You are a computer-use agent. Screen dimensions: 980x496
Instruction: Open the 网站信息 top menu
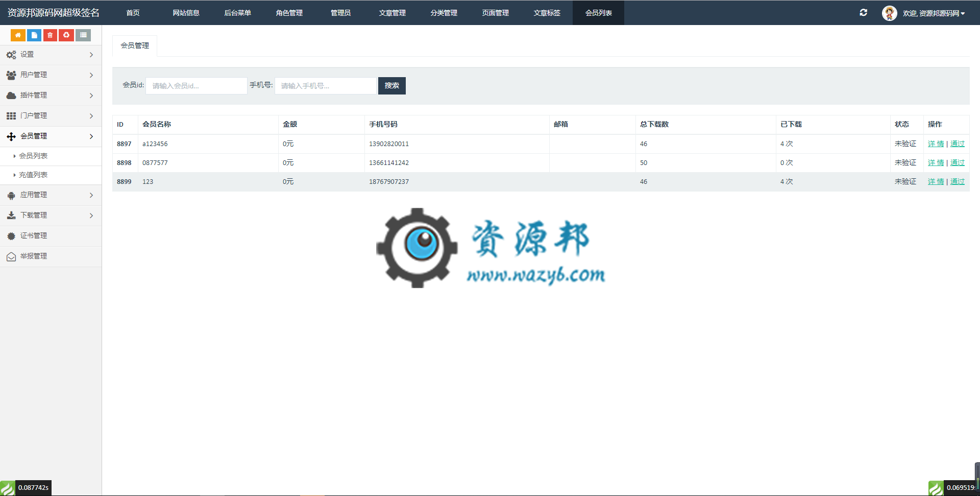186,13
